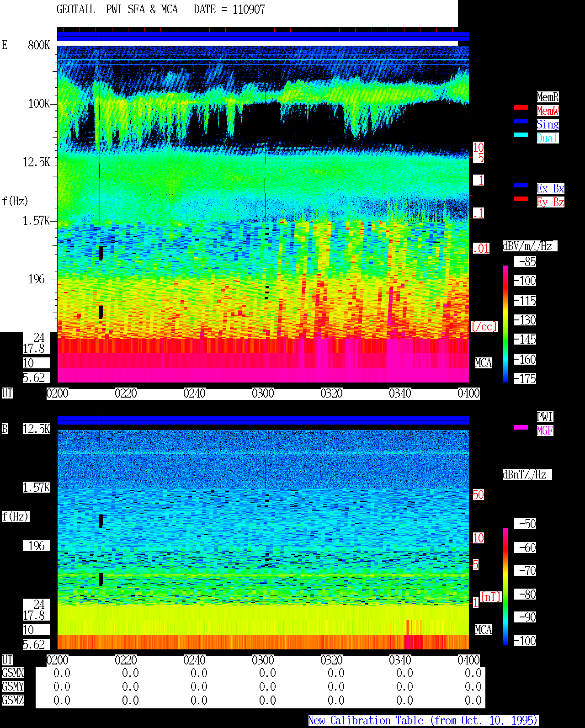Click the GSMY row label
The image size is (585, 728).
pyautogui.click(x=13, y=686)
